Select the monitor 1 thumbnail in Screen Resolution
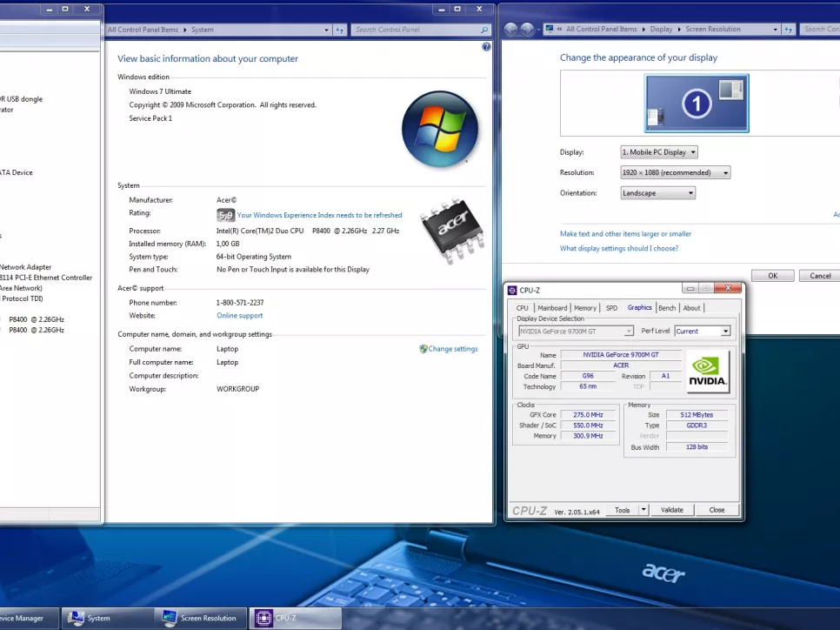The height and width of the screenshot is (630, 840). tap(697, 103)
